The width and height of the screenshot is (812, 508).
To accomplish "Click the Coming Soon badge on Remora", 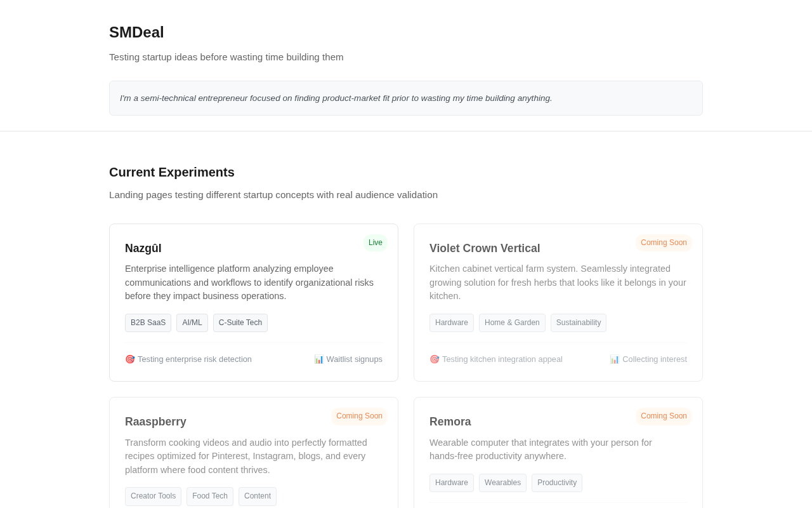I will [664, 416].
